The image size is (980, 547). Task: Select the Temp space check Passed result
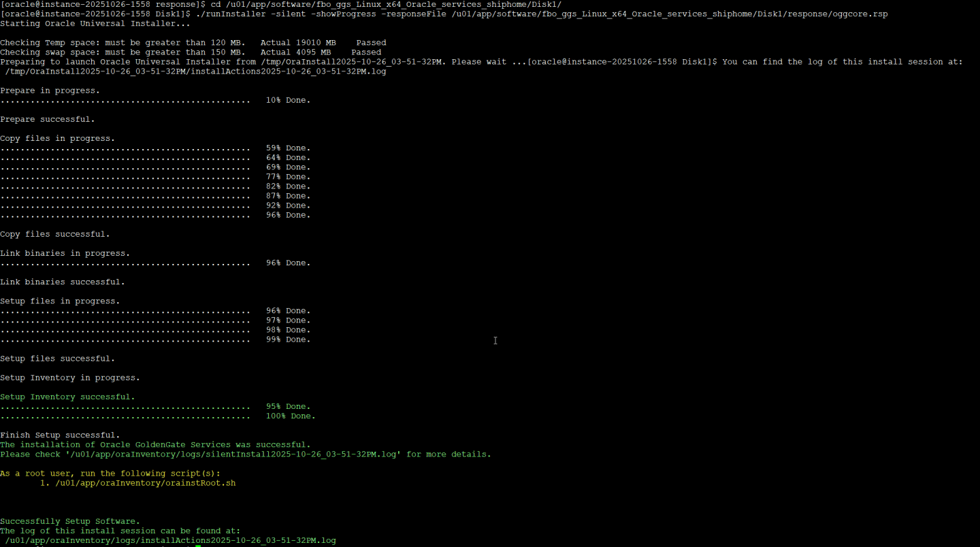(371, 42)
